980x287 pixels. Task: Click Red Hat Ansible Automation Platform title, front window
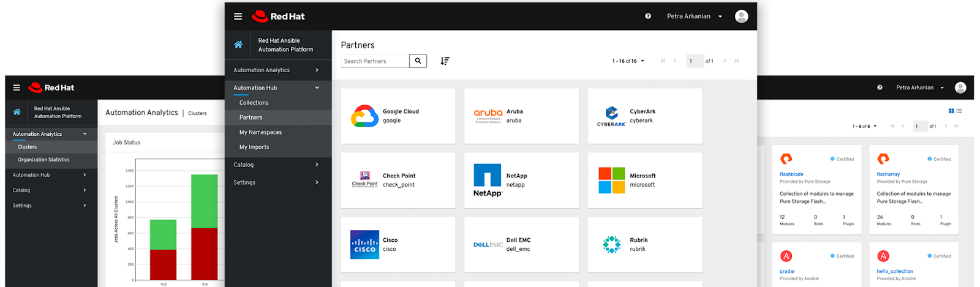click(x=285, y=45)
